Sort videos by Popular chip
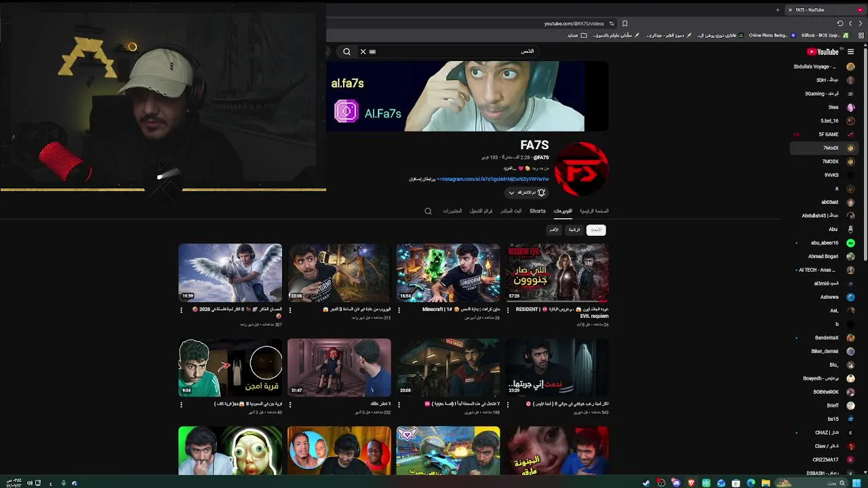 (x=574, y=230)
